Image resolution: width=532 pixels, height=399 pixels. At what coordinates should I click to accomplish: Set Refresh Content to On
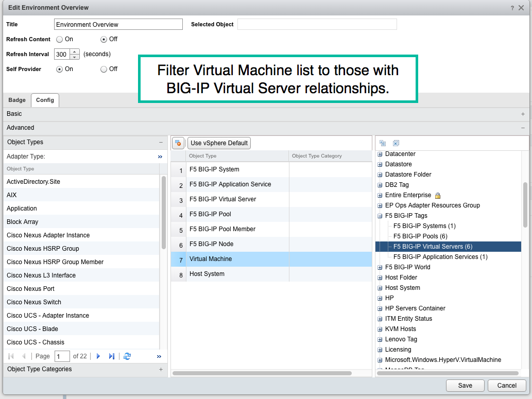pos(60,39)
